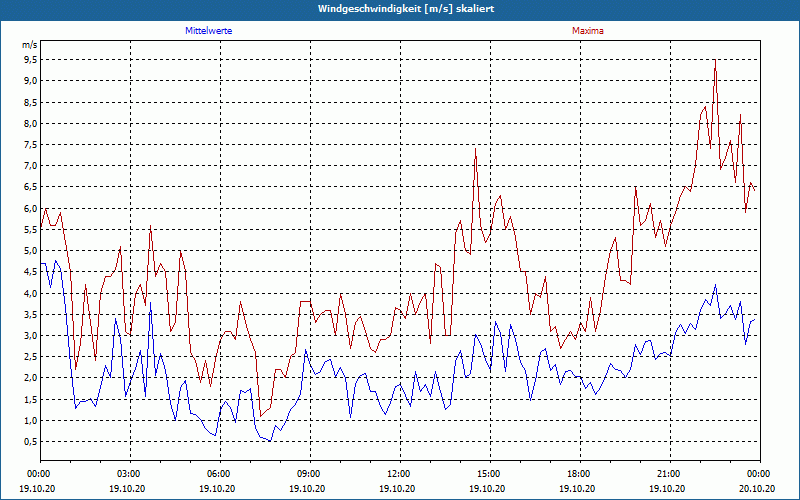Image resolution: width=800 pixels, height=500 pixels.
Task: Select the 6,5 y-axis value
Action: click(30, 187)
